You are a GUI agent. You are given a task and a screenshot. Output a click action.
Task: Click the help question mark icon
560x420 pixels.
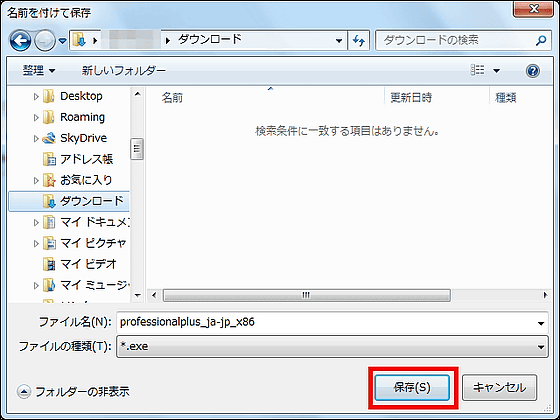coord(532,71)
